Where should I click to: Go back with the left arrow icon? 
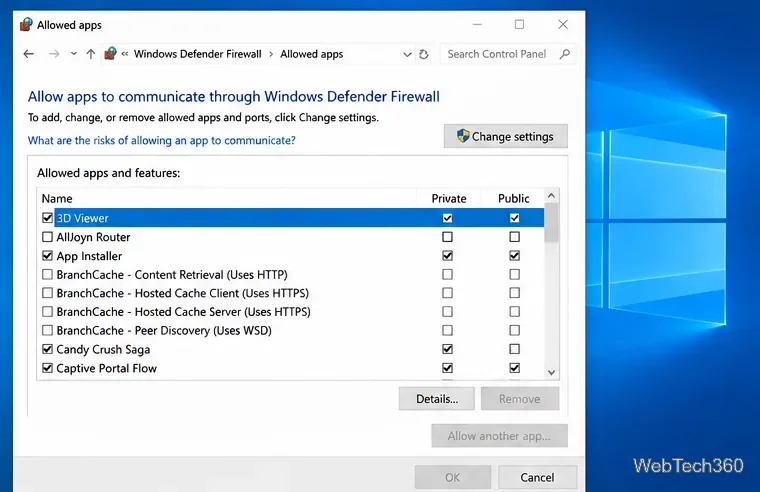pyautogui.click(x=29, y=54)
